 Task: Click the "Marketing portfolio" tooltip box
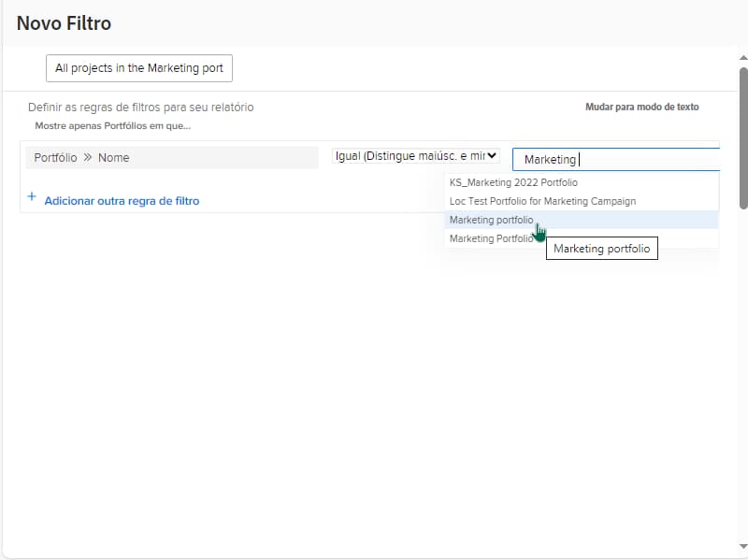(x=601, y=248)
